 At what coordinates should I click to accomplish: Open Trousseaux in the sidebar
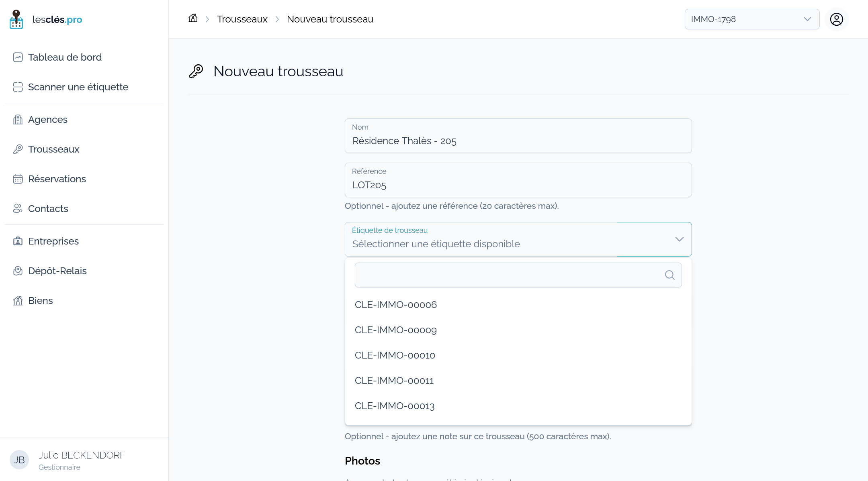pyautogui.click(x=53, y=149)
